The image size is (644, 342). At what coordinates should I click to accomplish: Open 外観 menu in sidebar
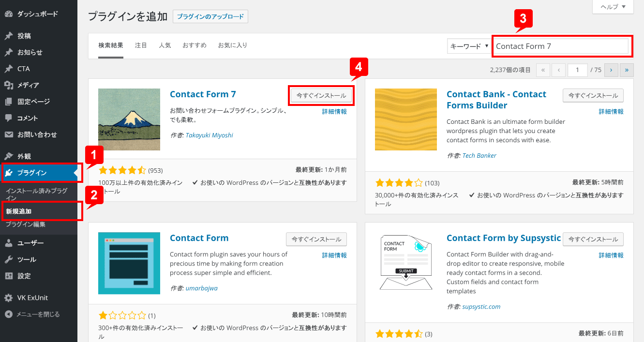tap(39, 156)
